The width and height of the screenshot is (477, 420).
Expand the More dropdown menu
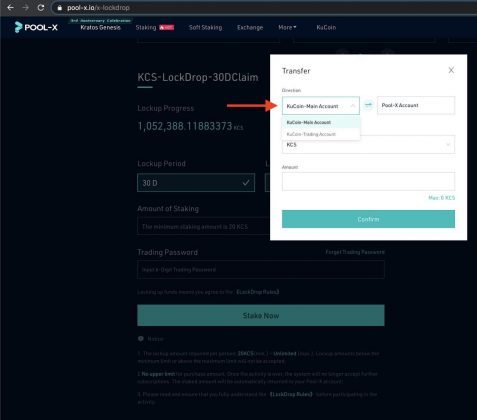pos(287,28)
